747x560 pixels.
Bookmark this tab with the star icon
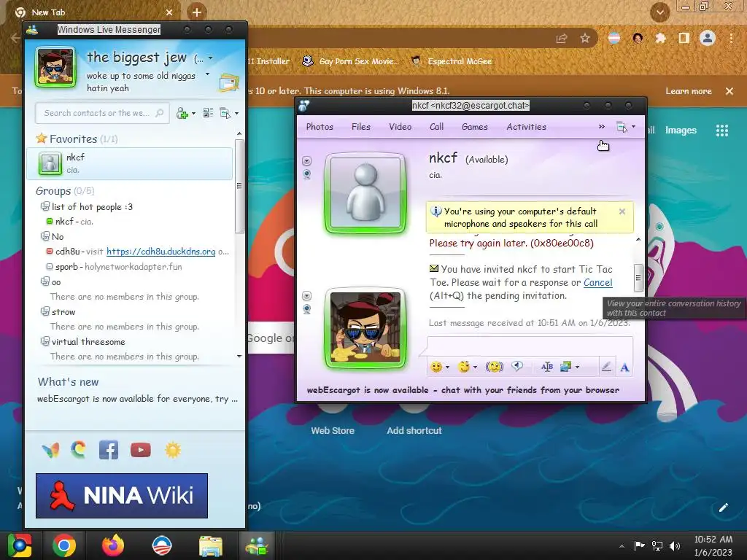(x=585, y=38)
